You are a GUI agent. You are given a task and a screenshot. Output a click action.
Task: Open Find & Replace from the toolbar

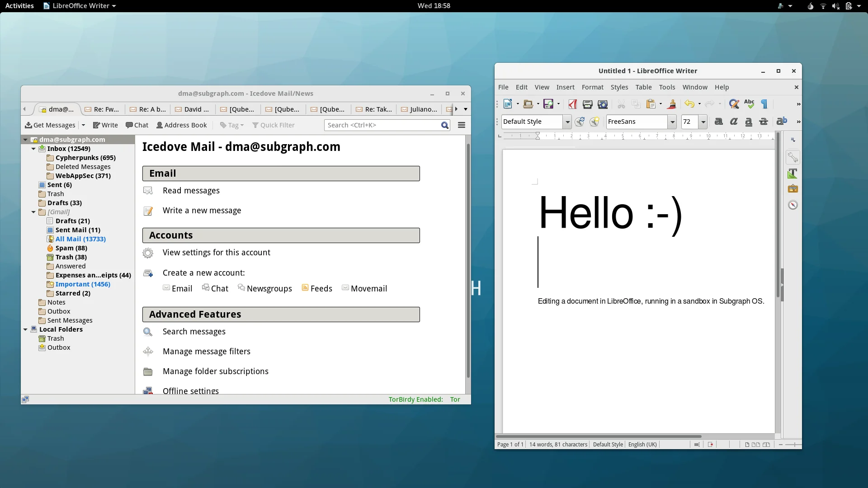734,104
